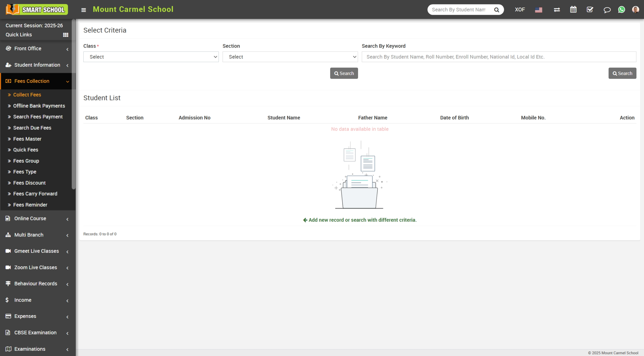
Task: Click the Income dollar icon
Action: [7, 300]
